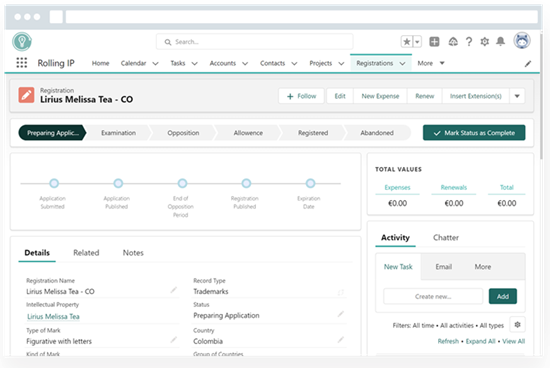Click into the global Search box
The image size is (550, 368).
pos(255,42)
